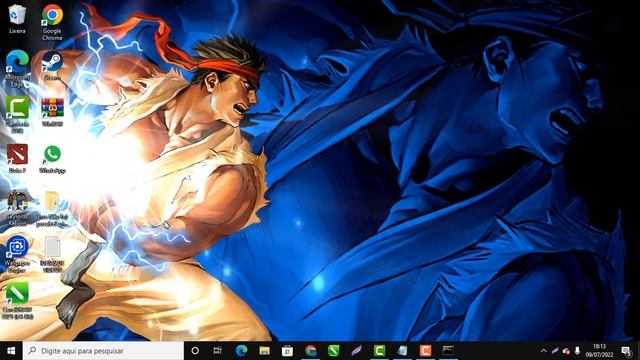Select the Dota 2 desktop shortcut
The width and height of the screenshot is (640, 360).
(17, 158)
